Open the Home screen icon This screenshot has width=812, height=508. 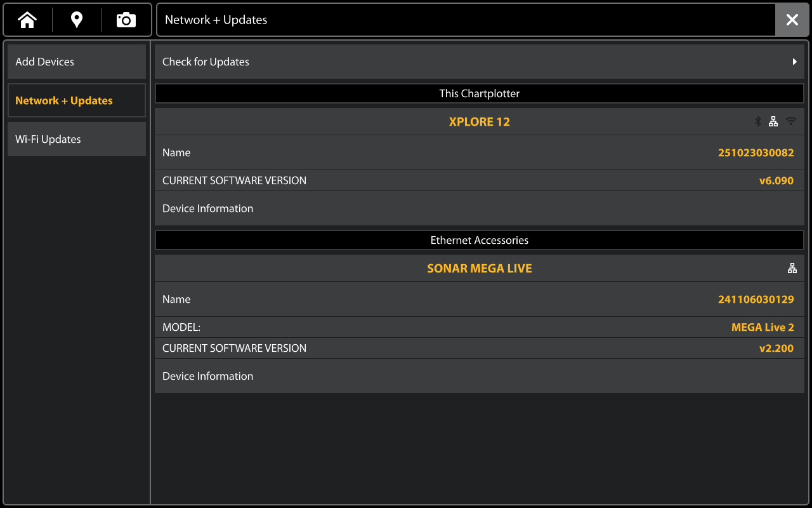click(x=27, y=19)
